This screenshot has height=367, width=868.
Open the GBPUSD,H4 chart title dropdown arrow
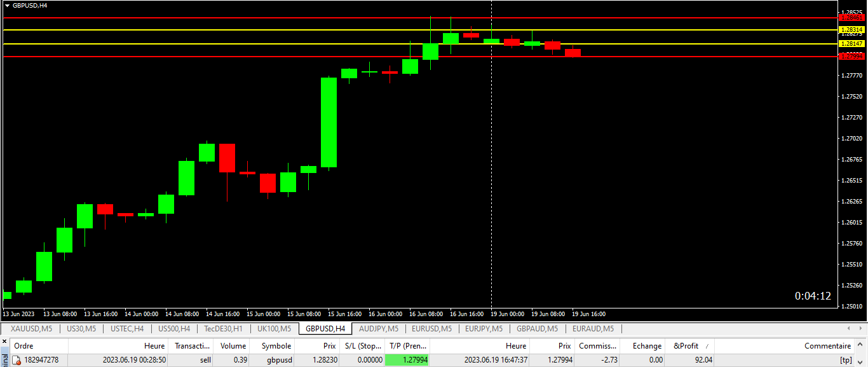(7, 5)
